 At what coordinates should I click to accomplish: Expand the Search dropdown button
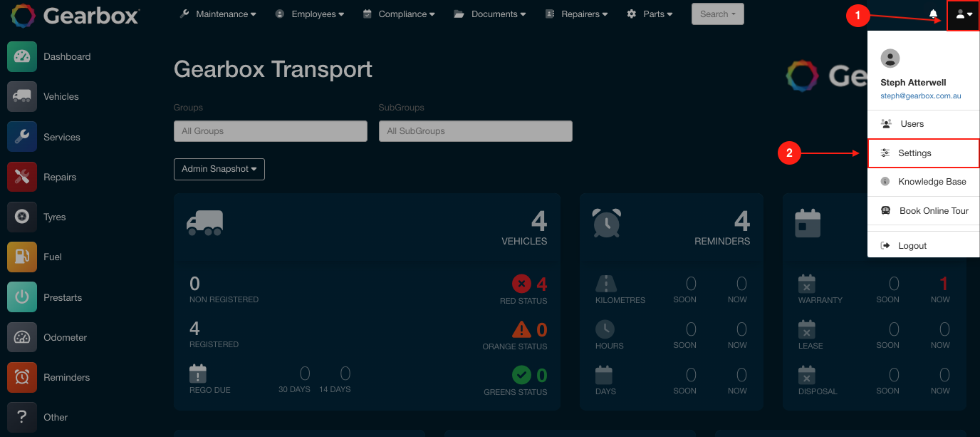tap(717, 14)
